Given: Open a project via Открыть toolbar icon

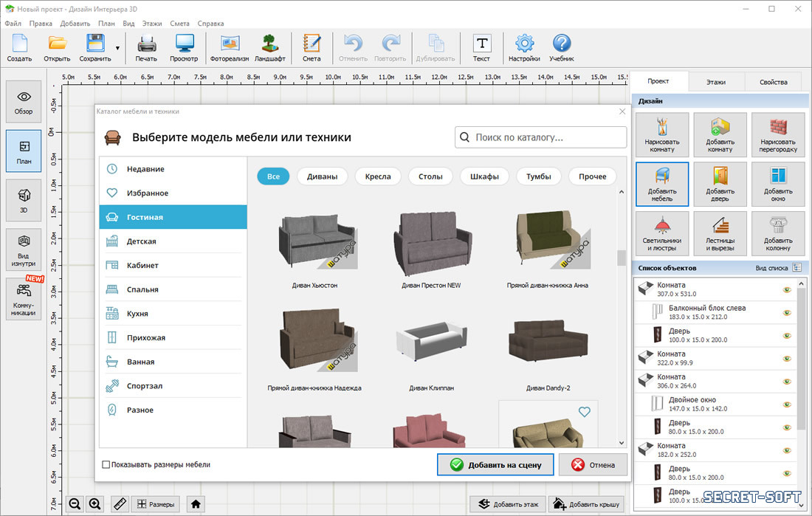Looking at the screenshot, I should pyautogui.click(x=57, y=48).
